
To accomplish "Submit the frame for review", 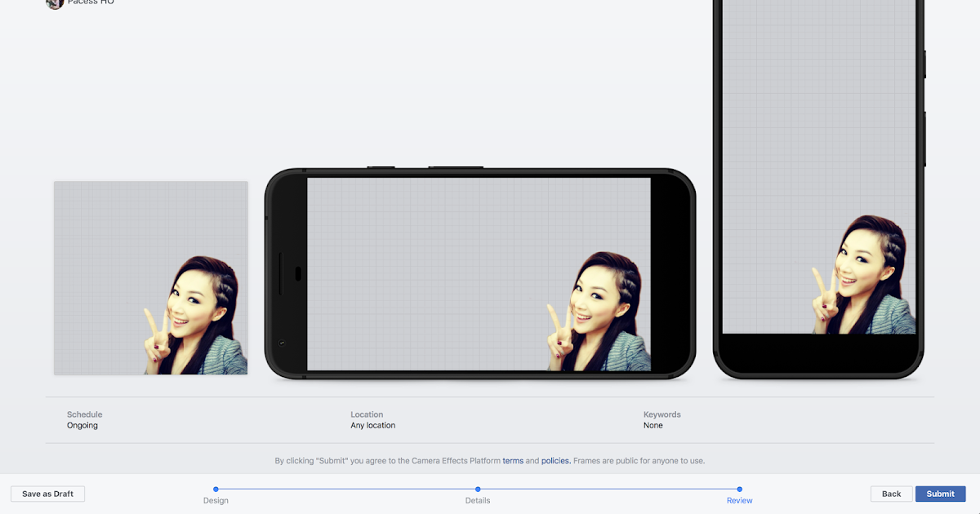I will pos(940,494).
